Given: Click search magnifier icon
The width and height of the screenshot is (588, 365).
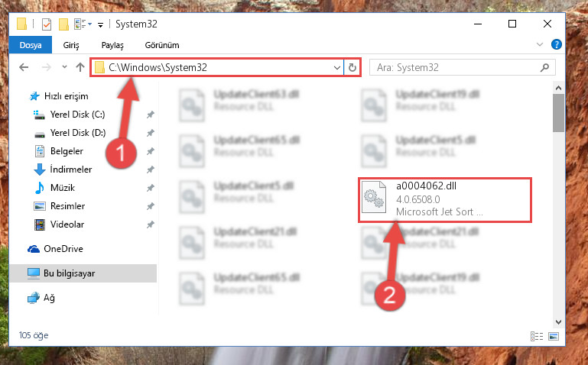Looking at the screenshot, I should click(x=544, y=67).
